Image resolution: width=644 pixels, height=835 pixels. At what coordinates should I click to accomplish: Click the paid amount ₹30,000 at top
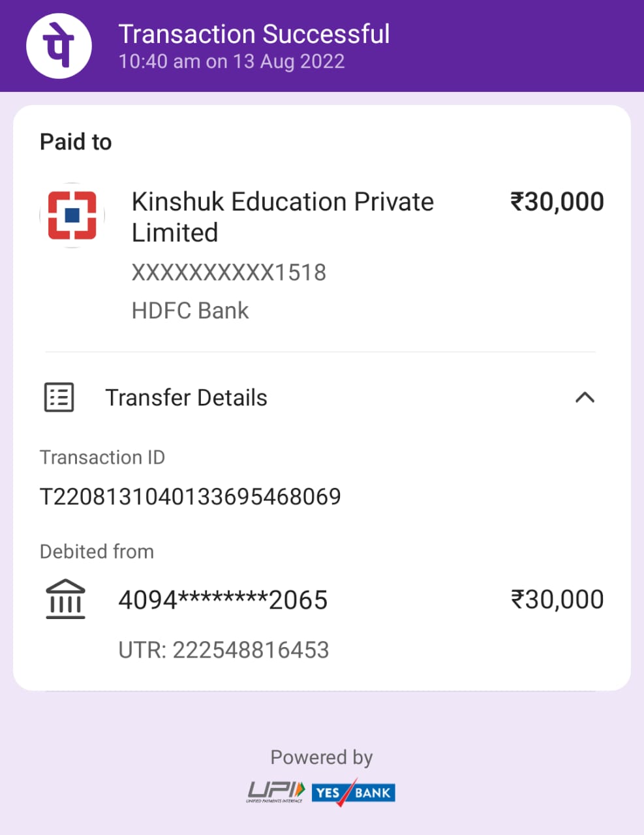[x=557, y=202]
